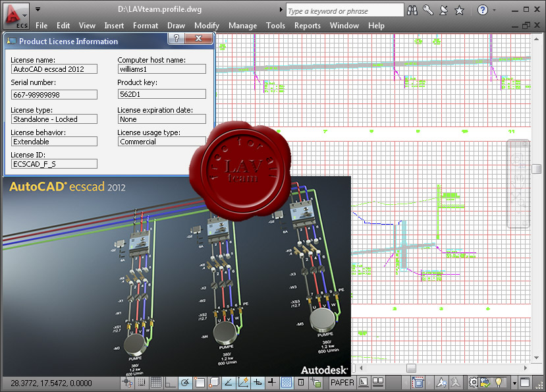Toggle Infer Constraints in status bar
Image resolution: width=546 pixels, height=392 pixels.
click(127, 383)
